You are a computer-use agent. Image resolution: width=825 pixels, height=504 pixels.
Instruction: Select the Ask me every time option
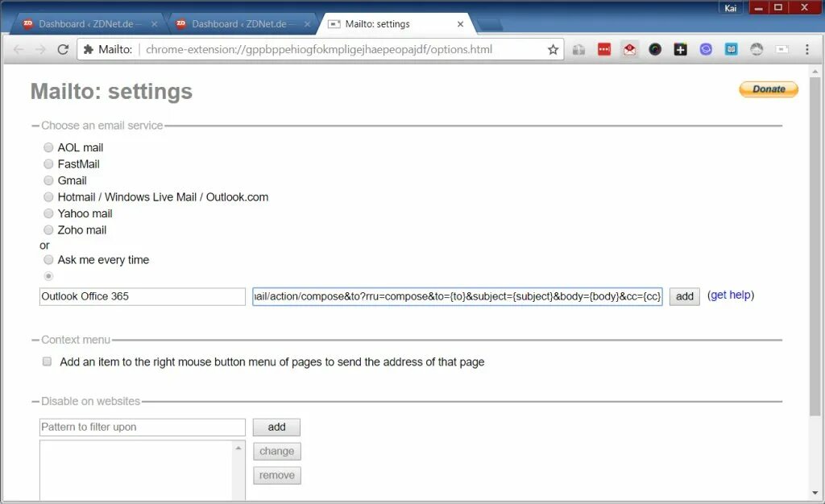click(x=48, y=259)
